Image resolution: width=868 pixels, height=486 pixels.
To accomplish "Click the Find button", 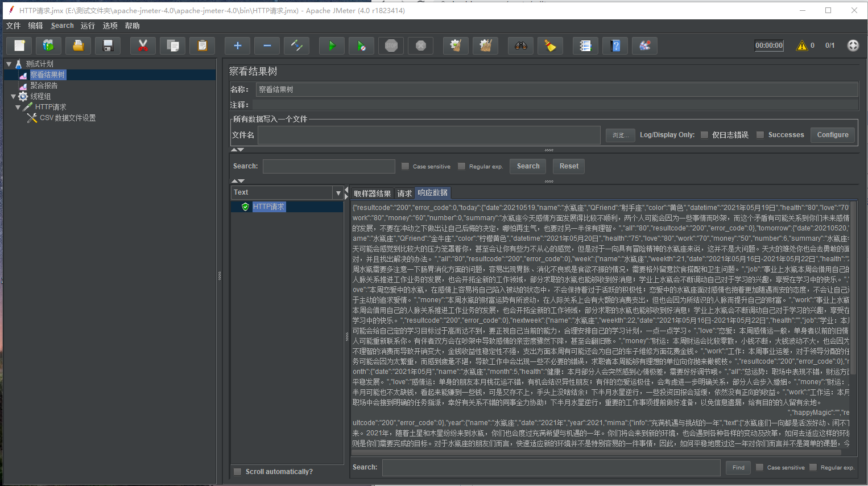I will [x=738, y=468].
